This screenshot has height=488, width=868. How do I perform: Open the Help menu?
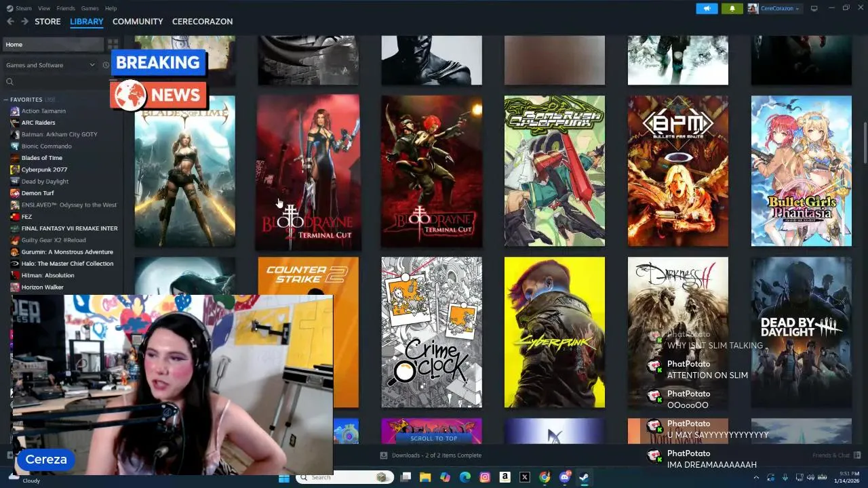point(111,8)
